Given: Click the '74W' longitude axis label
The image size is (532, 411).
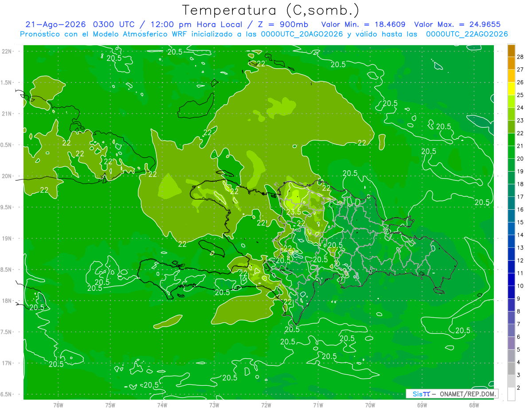Looking at the screenshot, I should point(162,405).
